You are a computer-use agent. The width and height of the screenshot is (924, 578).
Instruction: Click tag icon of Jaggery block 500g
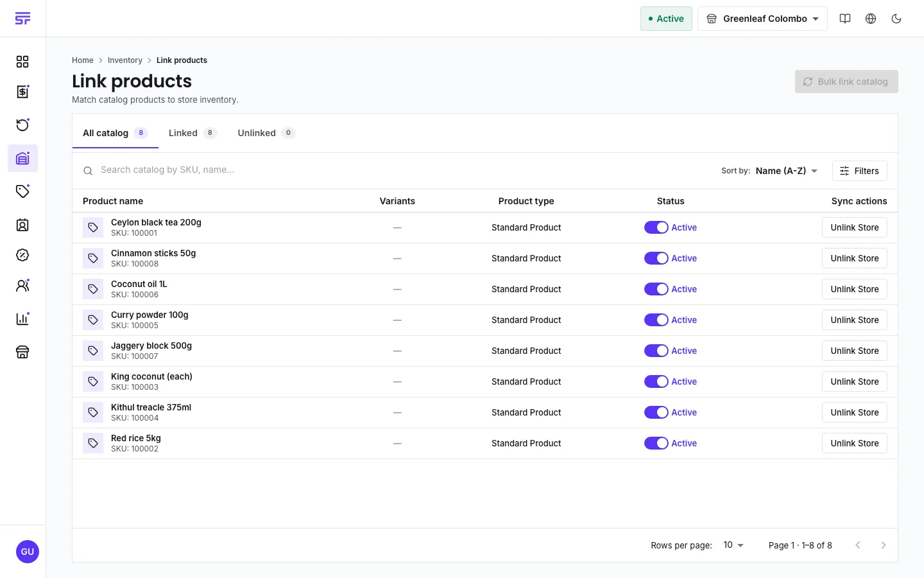point(93,351)
